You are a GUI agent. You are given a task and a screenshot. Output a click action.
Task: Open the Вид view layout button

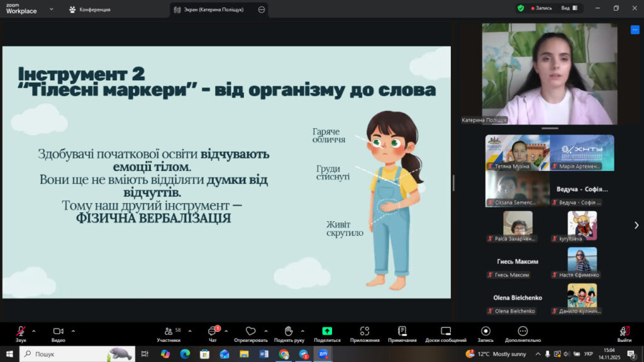[569, 8]
